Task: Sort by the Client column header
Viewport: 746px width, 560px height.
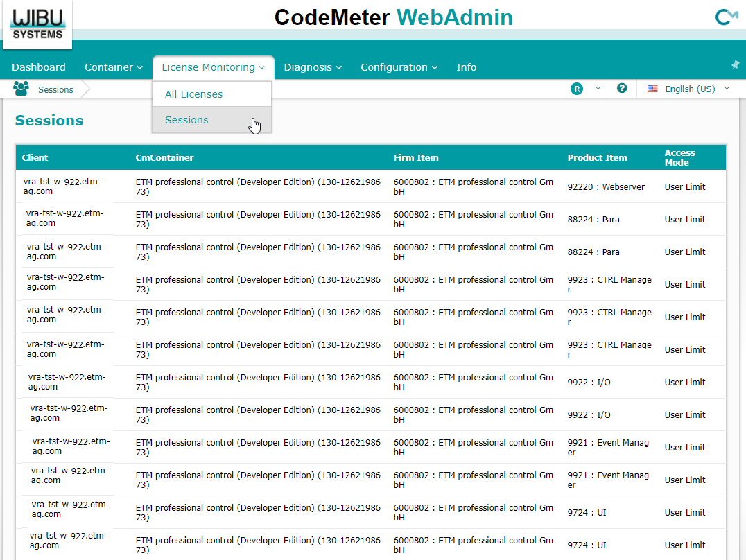Action: [x=35, y=157]
